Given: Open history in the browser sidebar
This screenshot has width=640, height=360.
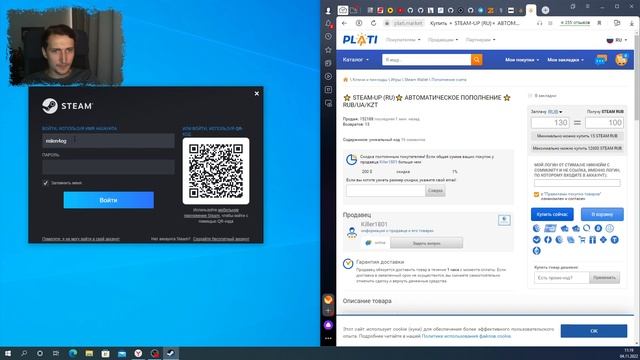Looking at the screenshot, I should pos(328,37).
